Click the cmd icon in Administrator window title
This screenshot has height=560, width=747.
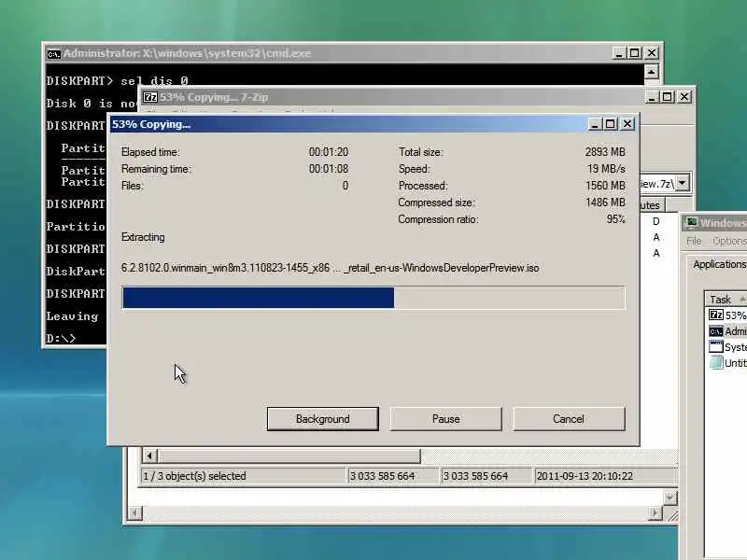(54, 54)
